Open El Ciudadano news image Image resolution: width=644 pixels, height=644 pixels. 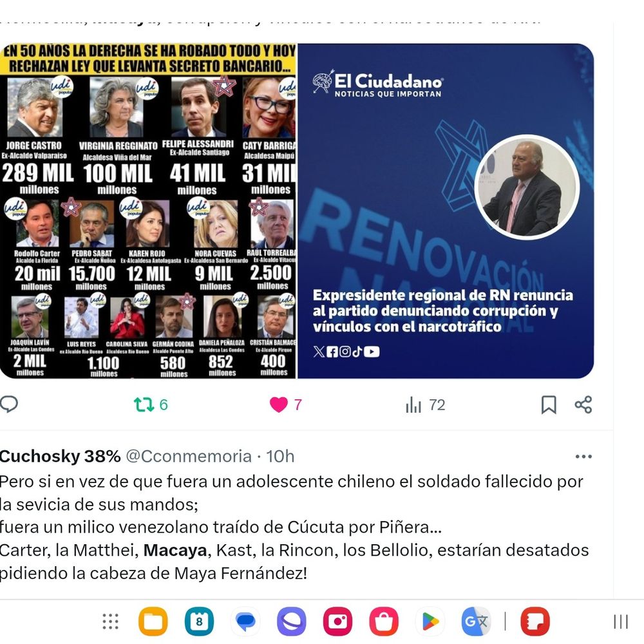446,211
